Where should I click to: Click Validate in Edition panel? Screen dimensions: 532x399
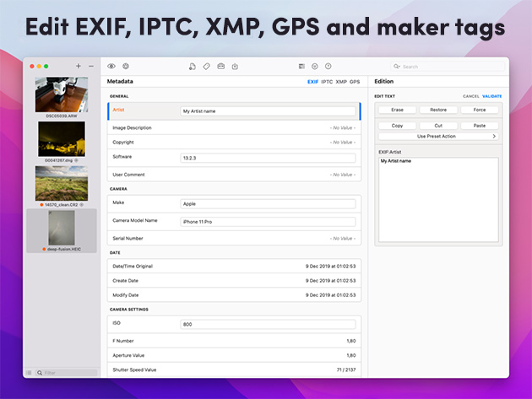[492, 96]
